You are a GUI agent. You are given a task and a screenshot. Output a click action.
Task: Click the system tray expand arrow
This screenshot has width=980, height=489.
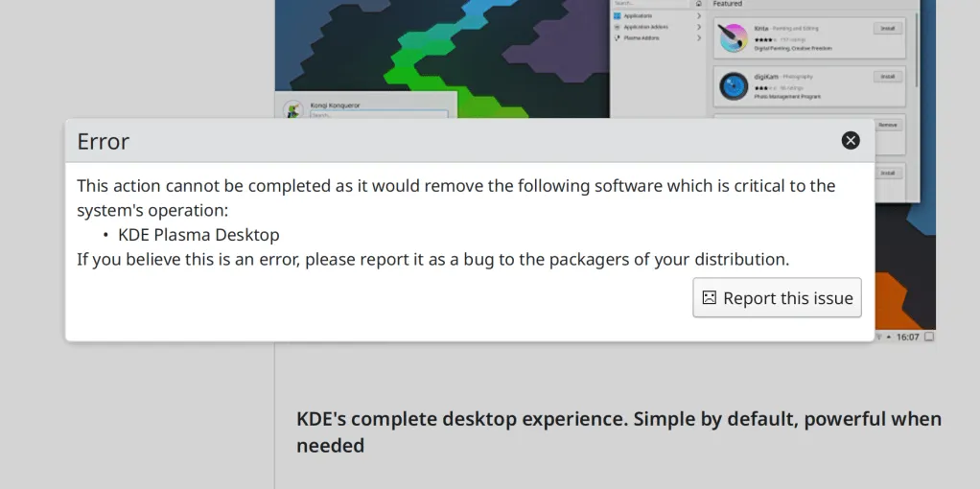(x=889, y=337)
